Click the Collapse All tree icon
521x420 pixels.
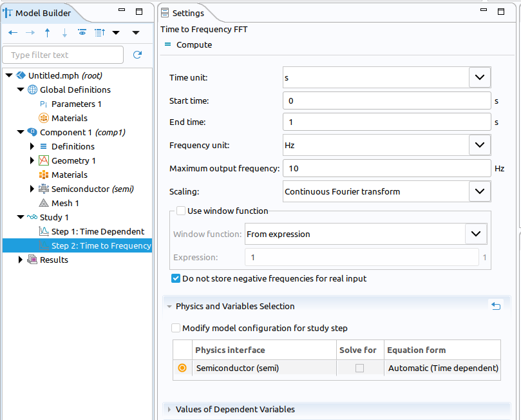(100, 32)
